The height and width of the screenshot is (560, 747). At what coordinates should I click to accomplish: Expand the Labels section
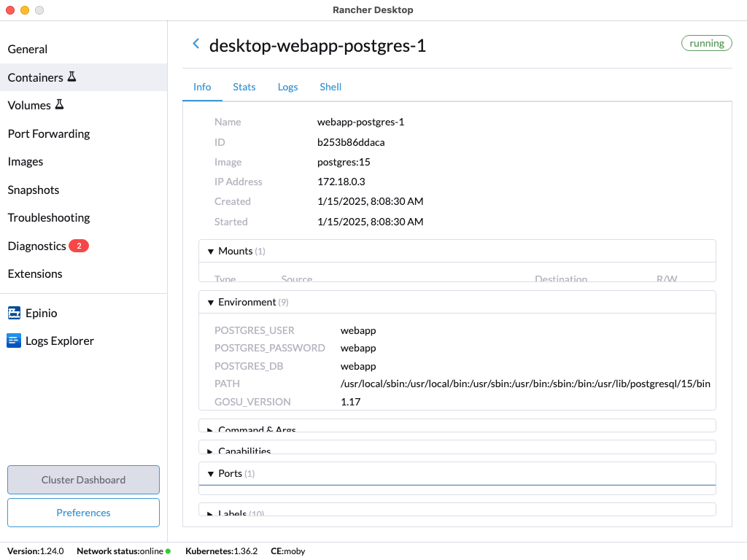457,510
